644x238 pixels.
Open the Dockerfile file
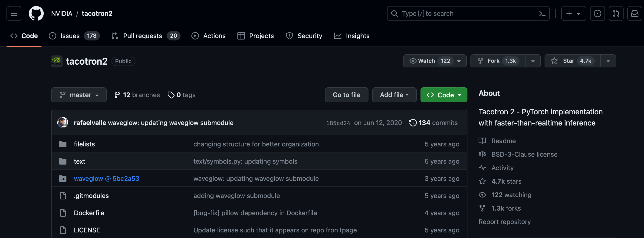point(89,213)
